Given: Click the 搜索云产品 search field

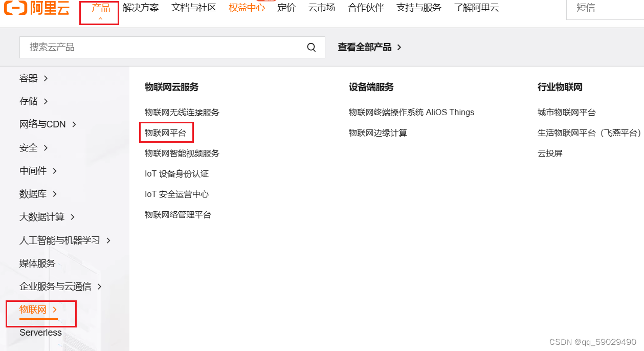Looking at the screenshot, I should [x=172, y=47].
